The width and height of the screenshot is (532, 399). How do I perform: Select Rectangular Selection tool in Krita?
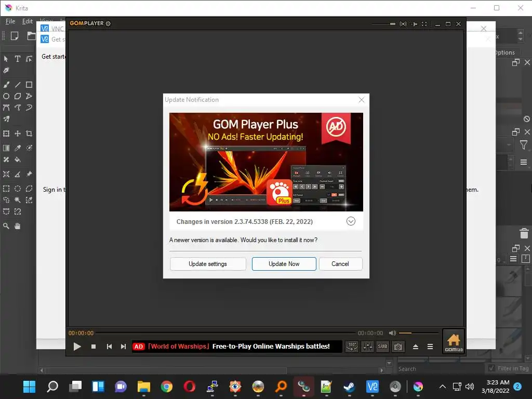tap(6, 189)
